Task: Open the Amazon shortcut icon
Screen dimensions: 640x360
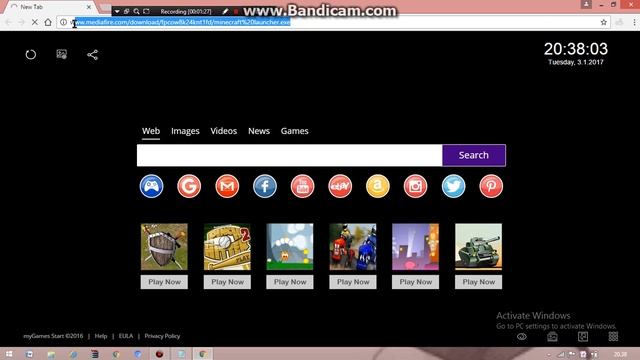Action: point(378,186)
